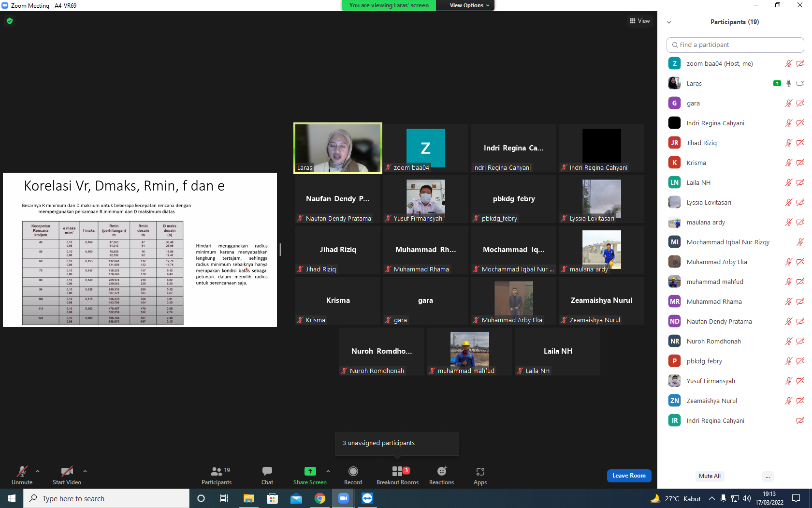Expand video options arrow next to Start Video
The width and height of the screenshot is (812, 508).
[85, 471]
